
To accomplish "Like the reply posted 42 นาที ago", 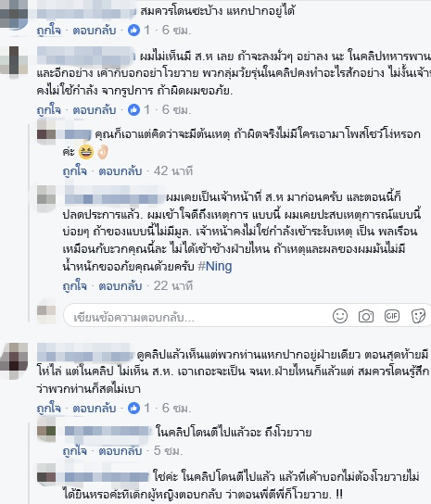I will click(75, 171).
